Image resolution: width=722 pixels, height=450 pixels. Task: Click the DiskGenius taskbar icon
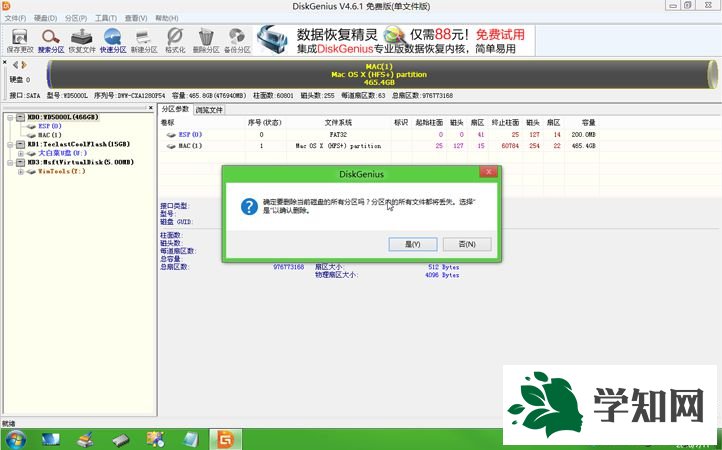(226, 440)
